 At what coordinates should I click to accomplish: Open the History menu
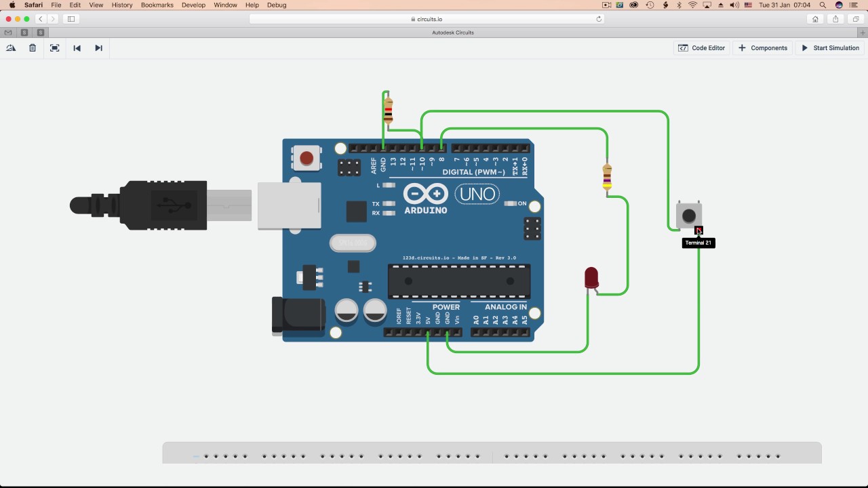pos(122,5)
